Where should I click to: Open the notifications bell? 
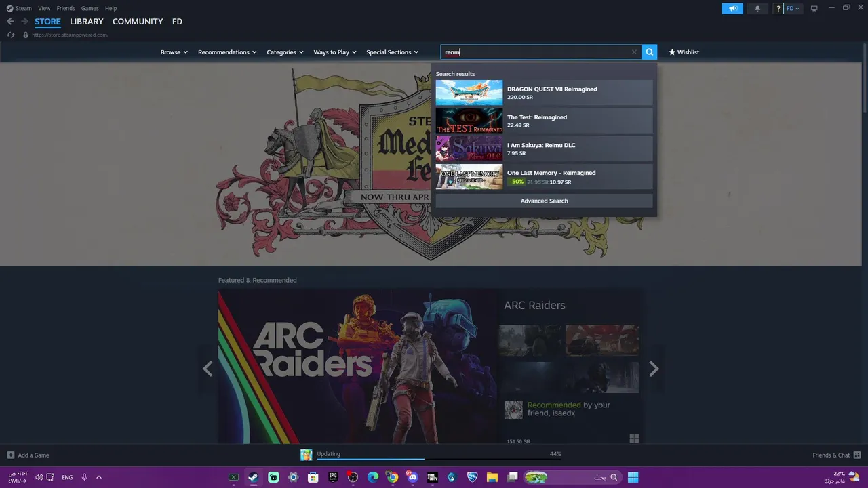click(x=757, y=8)
